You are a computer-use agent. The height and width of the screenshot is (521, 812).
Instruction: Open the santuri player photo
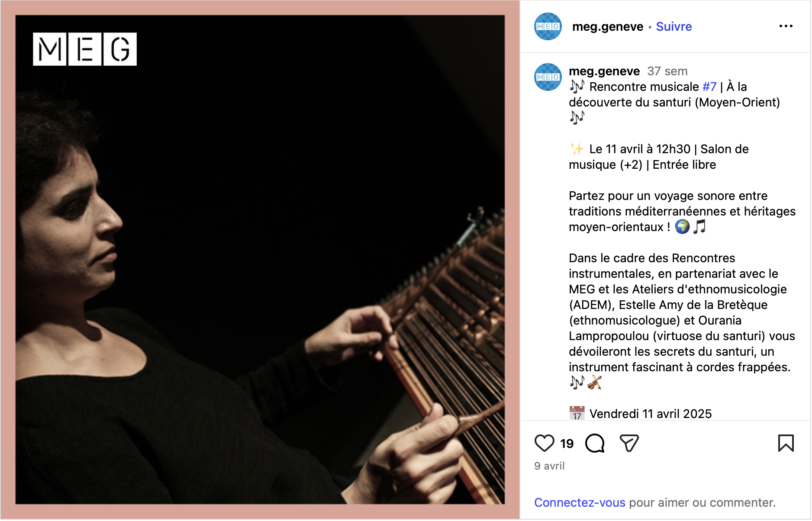260,260
